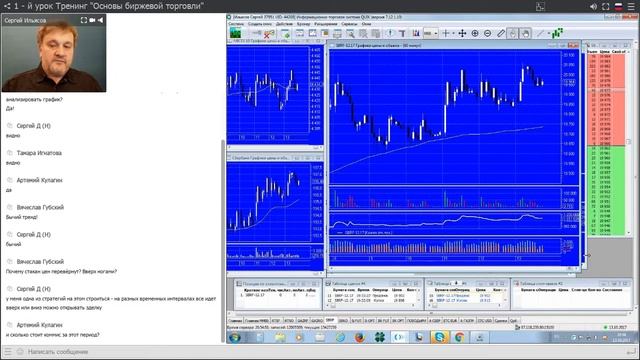Click the zoom in plus circle icon

click(x=475, y=33)
